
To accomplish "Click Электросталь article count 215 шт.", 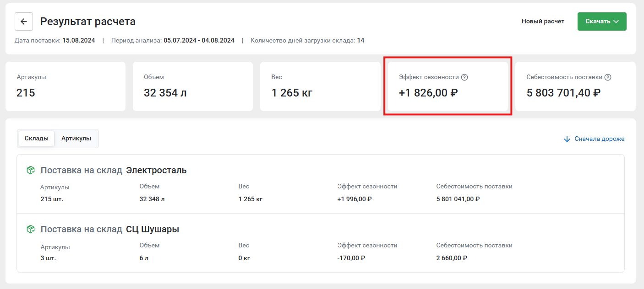I will click(x=52, y=199).
